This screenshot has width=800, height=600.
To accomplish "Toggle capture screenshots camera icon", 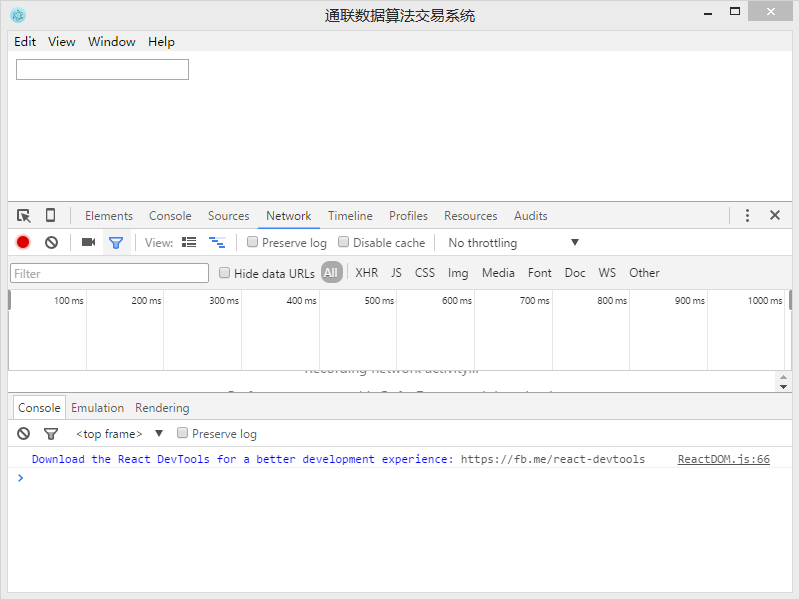I will pos(88,242).
